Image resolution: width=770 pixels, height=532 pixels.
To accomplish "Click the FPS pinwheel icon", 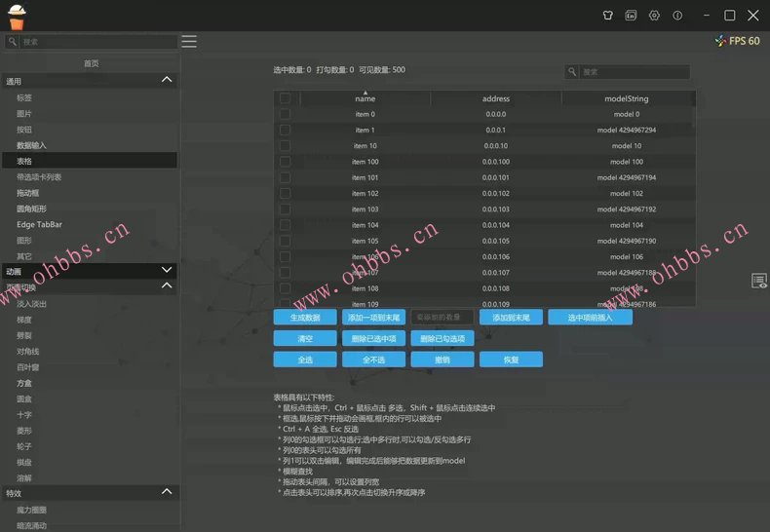I will pyautogui.click(x=720, y=41).
